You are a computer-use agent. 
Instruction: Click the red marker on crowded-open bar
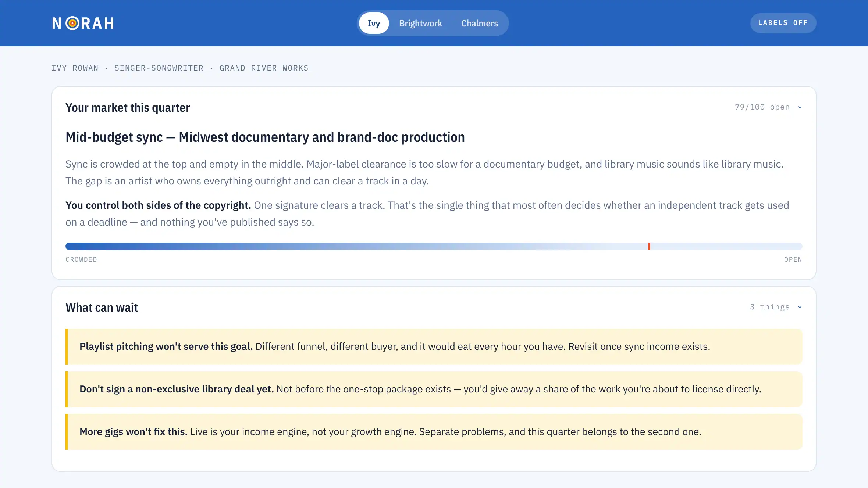(649, 246)
